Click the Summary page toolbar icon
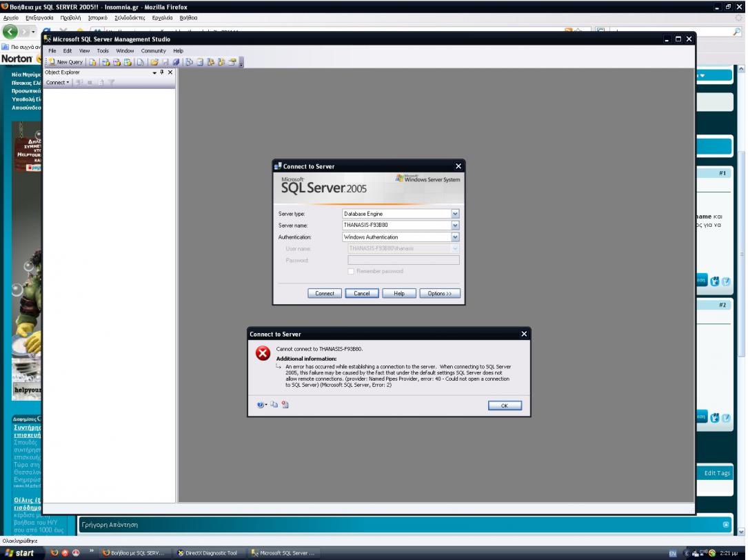This screenshot has height=560, width=748. (200, 62)
